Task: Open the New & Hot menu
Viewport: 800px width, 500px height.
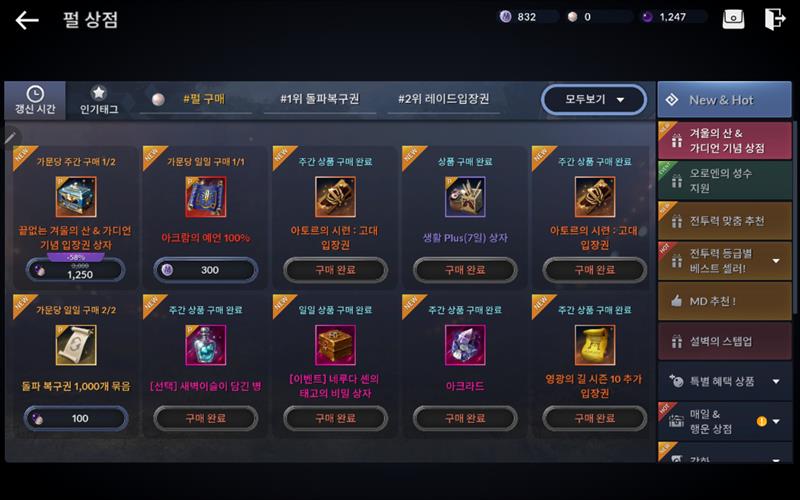Action: [x=724, y=100]
